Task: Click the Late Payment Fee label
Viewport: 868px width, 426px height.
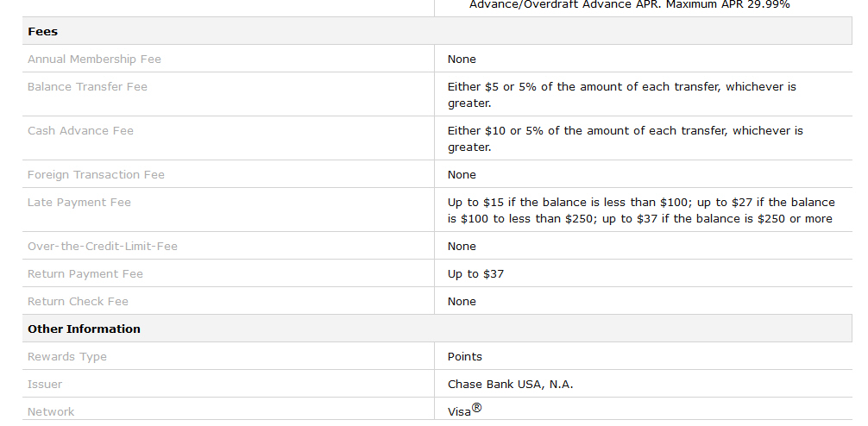Action: [79, 203]
